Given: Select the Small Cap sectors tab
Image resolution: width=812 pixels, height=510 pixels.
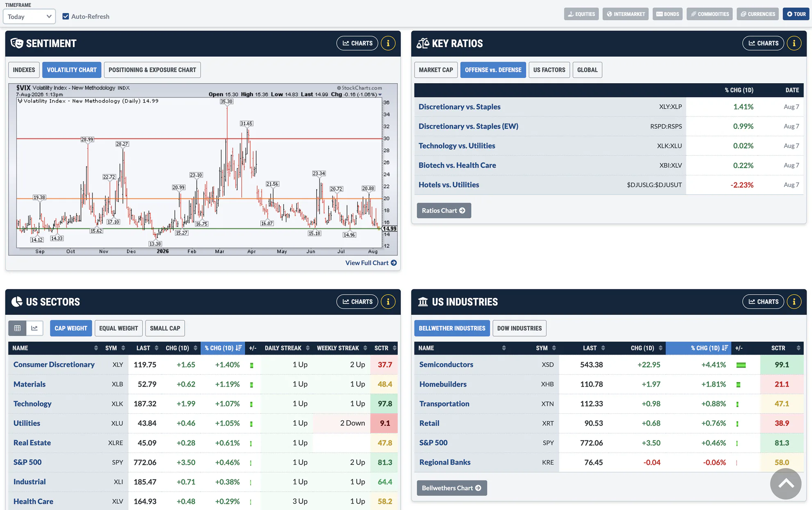Looking at the screenshot, I should point(165,328).
